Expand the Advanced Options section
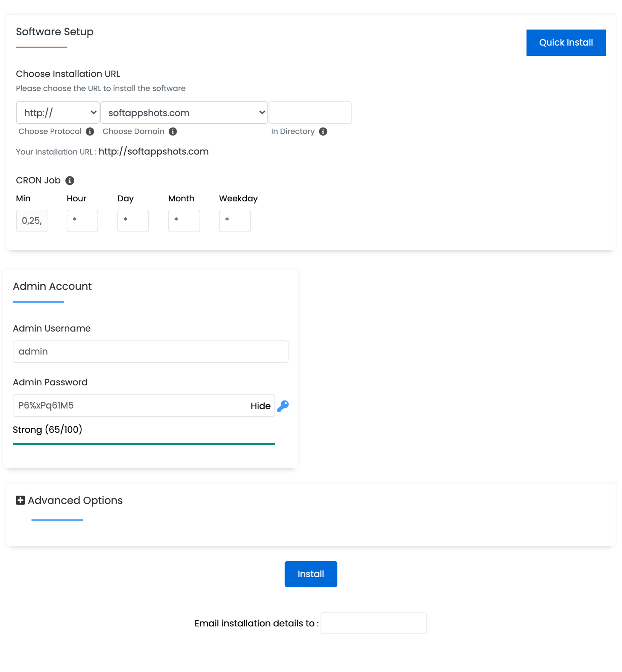This screenshot has width=622, height=672. pyautogui.click(x=75, y=500)
